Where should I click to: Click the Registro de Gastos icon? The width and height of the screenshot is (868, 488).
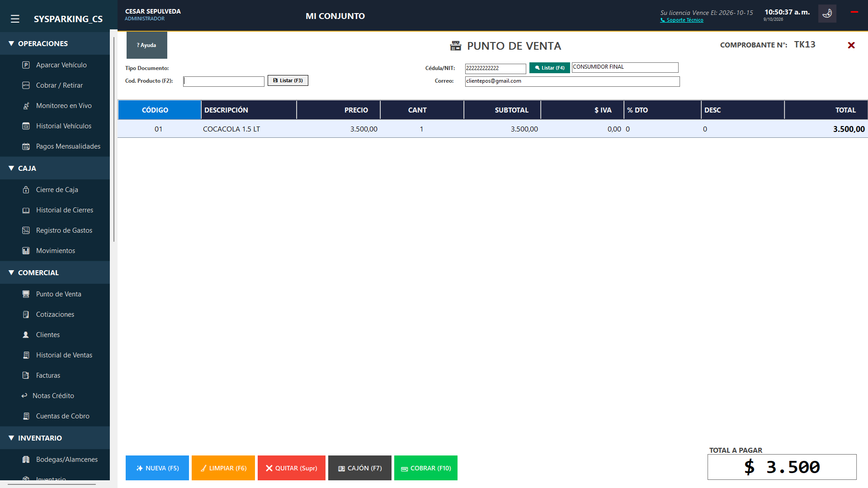[x=26, y=230]
